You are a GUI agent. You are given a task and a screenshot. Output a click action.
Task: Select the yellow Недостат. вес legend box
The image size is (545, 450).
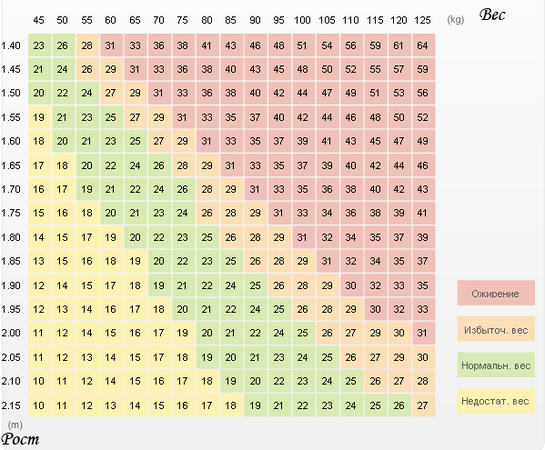tap(496, 401)
